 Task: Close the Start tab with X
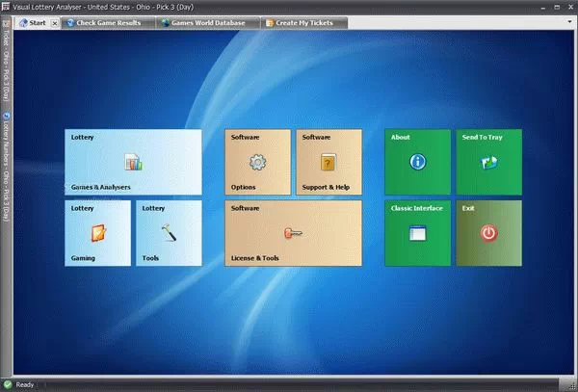[55, 22]
